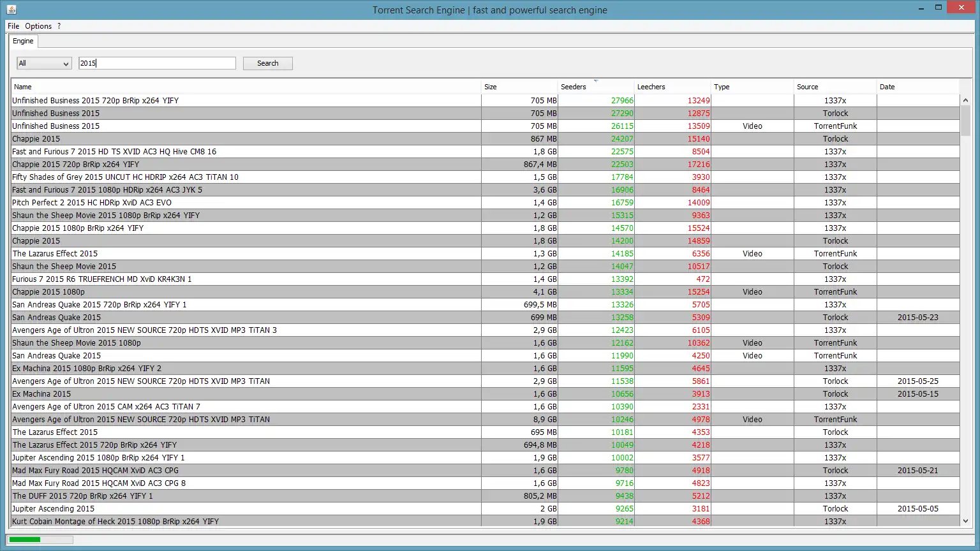The width and height of the screenshot is (980, 551).
Task: Click size cell 8,9 GB
Action: click(545, 419)
